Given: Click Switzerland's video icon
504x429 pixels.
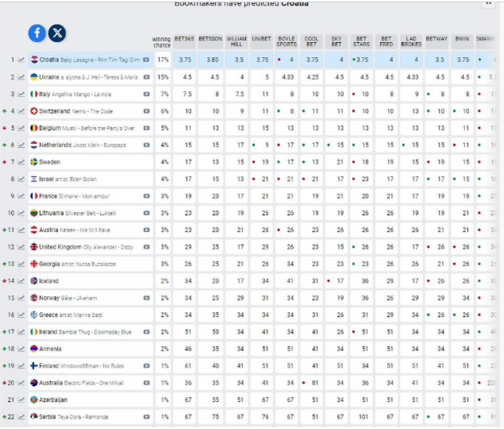Looking at the screenshot, I should tap(146, 111).
